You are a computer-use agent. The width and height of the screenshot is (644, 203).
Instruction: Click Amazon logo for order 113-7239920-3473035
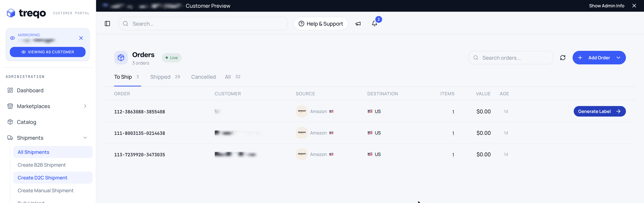[x=302, y=154]
